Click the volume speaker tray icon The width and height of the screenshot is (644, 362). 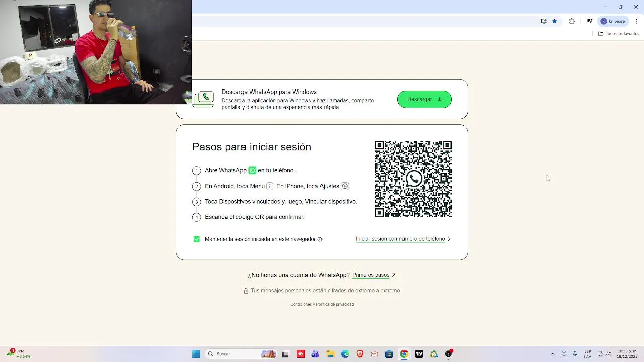point(608,354)
